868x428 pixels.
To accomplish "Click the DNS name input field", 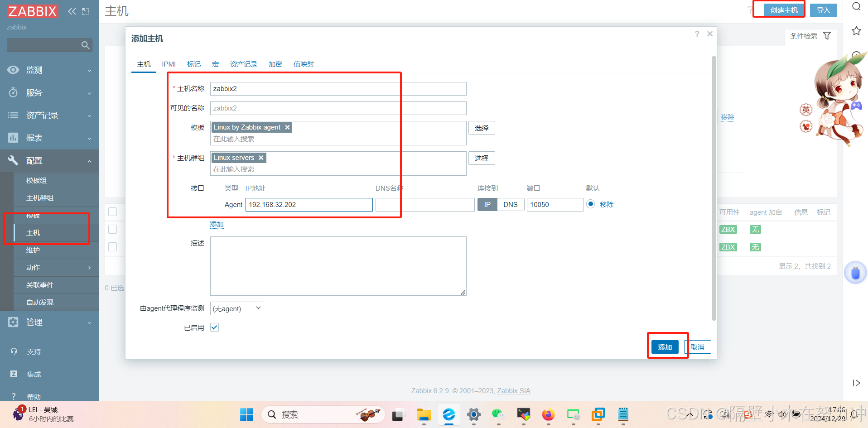I will pyautogui.click(x=425, y=205).
